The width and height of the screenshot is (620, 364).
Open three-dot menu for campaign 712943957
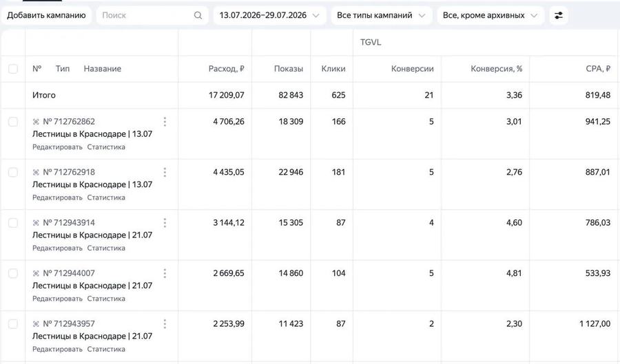tap(165, 323)
